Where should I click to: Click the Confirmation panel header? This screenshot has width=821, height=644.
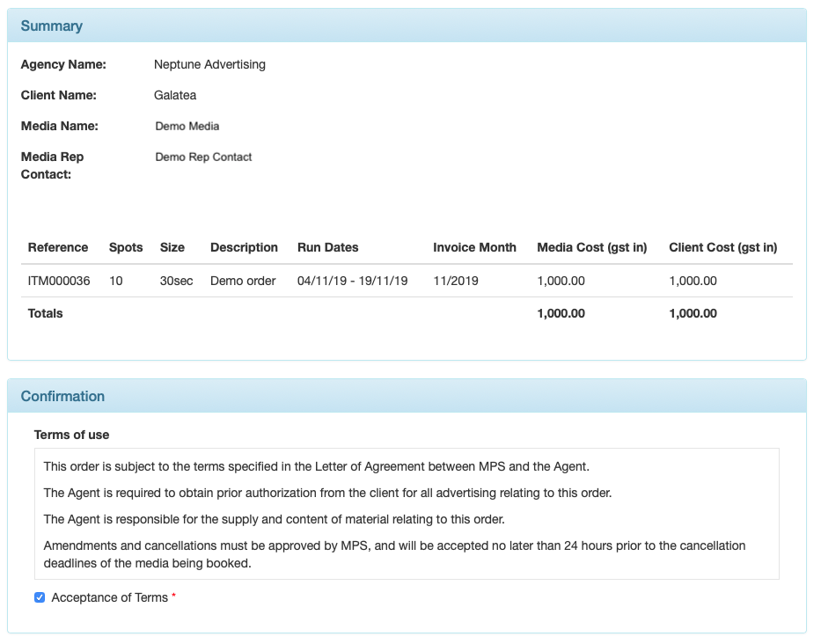tap(62, 397)
